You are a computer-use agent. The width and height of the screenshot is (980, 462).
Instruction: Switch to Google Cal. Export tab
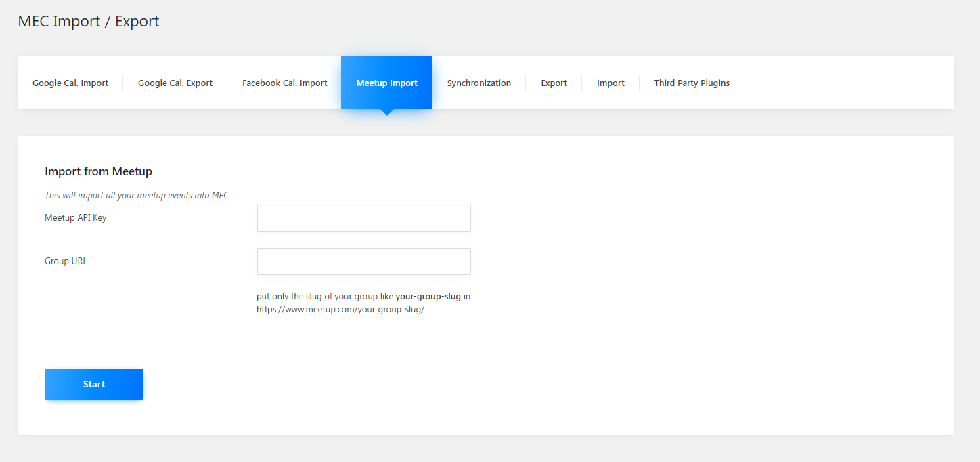point(175,83)
